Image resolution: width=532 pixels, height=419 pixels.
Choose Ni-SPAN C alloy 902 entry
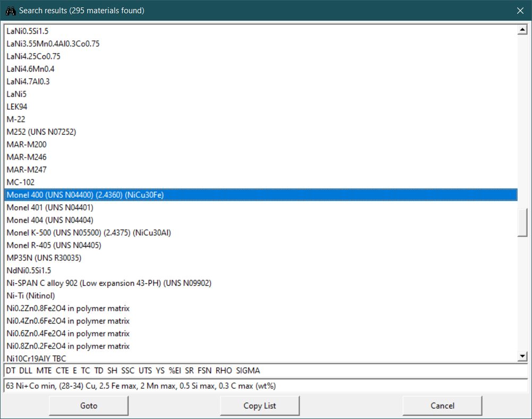click(109, 283)
